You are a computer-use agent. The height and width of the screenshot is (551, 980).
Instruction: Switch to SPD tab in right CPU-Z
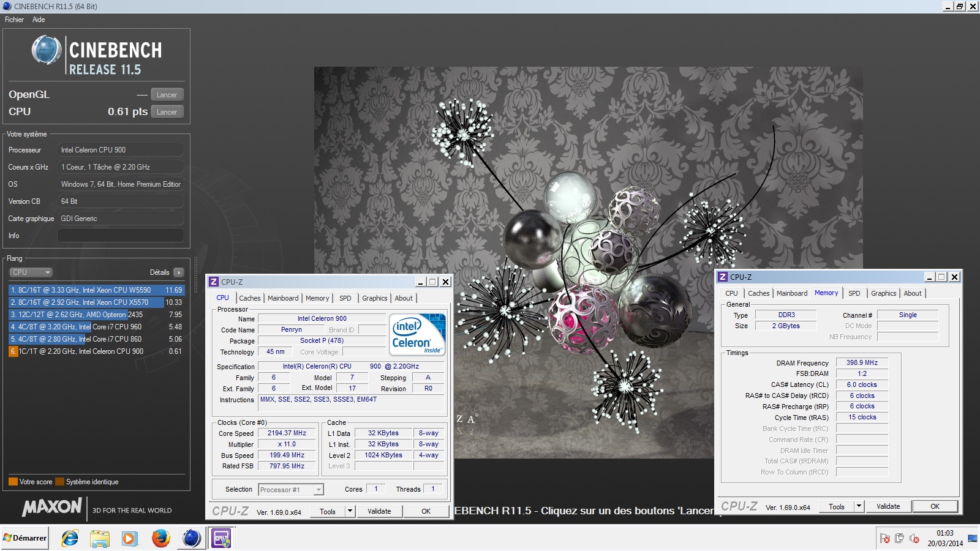tap(854, 293)
